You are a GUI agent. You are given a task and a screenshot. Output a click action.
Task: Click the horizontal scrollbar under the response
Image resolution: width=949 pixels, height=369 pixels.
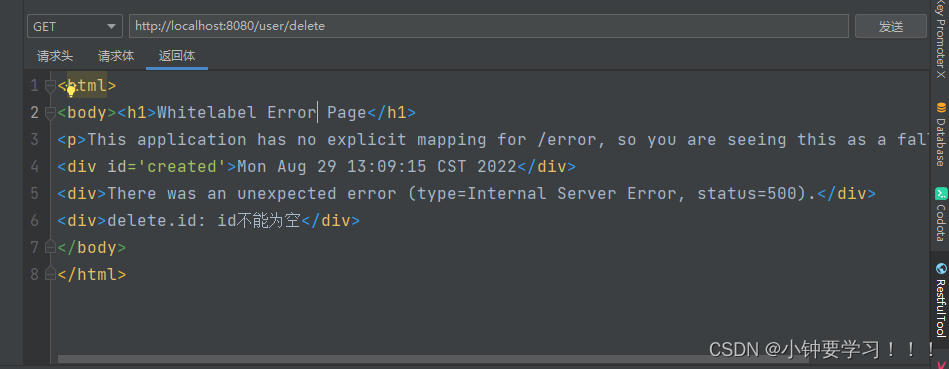pos(433,359)
